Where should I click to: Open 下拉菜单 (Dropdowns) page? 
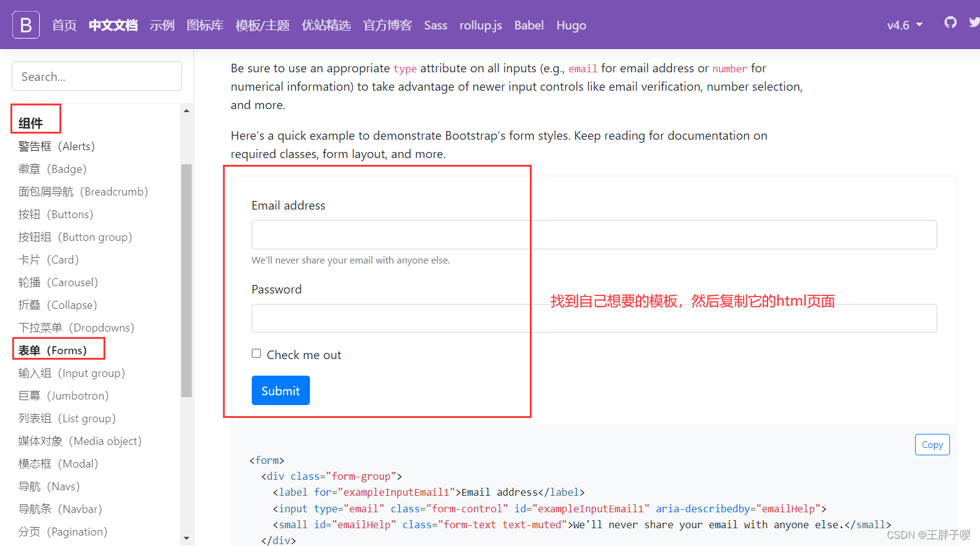pyautogui.click(x=77, y=328)
